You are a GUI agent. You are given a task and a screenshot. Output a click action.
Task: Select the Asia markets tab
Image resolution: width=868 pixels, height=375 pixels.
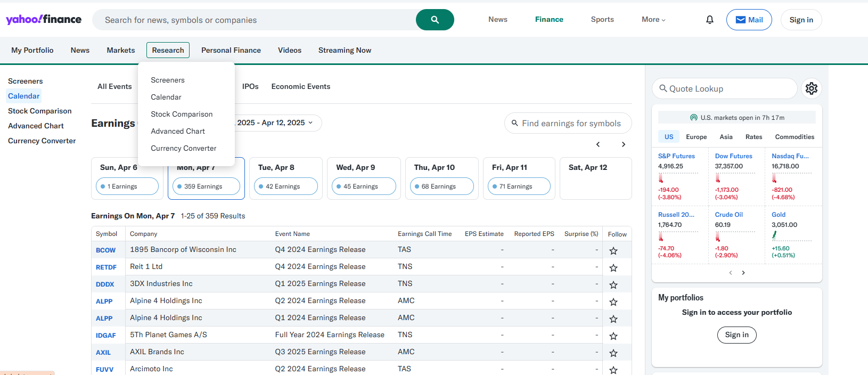point(726,137)
